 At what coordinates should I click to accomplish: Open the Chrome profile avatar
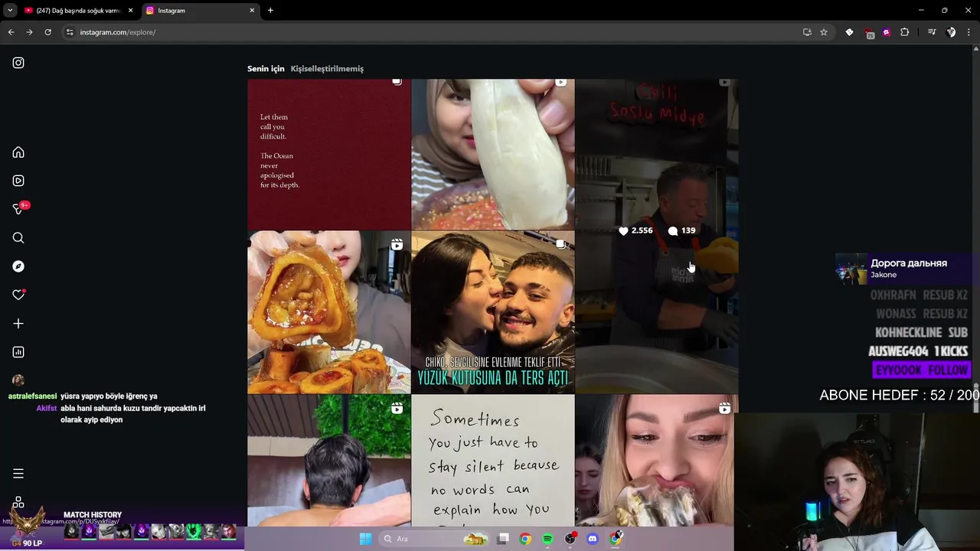point(951,32)
